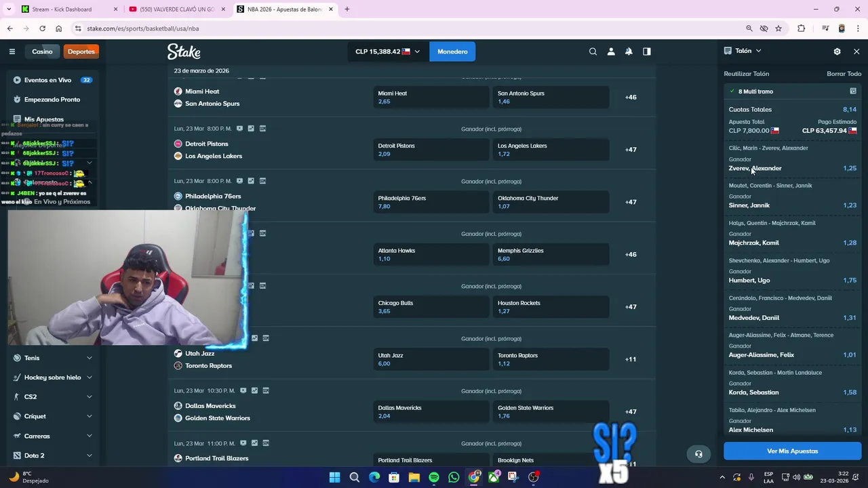
Task: Open File Explorer from the taskbar
Action: (414, 477)
